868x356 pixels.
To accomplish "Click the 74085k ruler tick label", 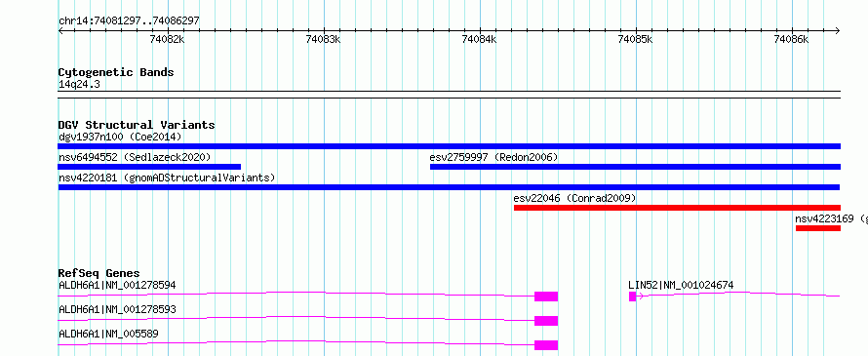I will [x=636, y=39].
